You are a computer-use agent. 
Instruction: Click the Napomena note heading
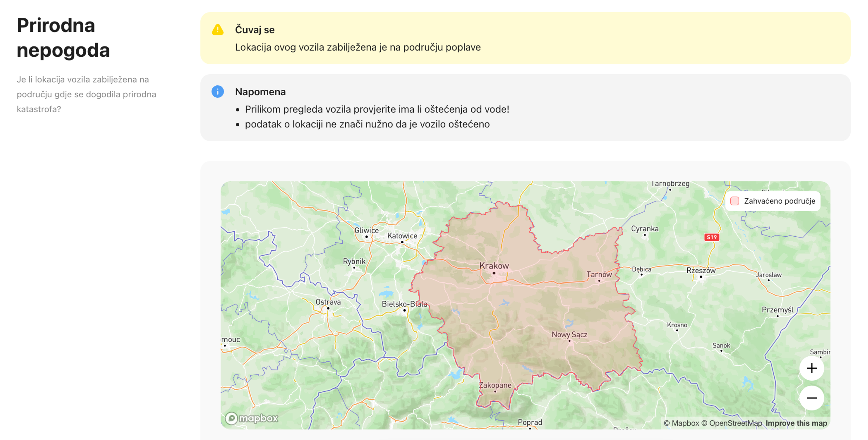(x=260, y=92)
